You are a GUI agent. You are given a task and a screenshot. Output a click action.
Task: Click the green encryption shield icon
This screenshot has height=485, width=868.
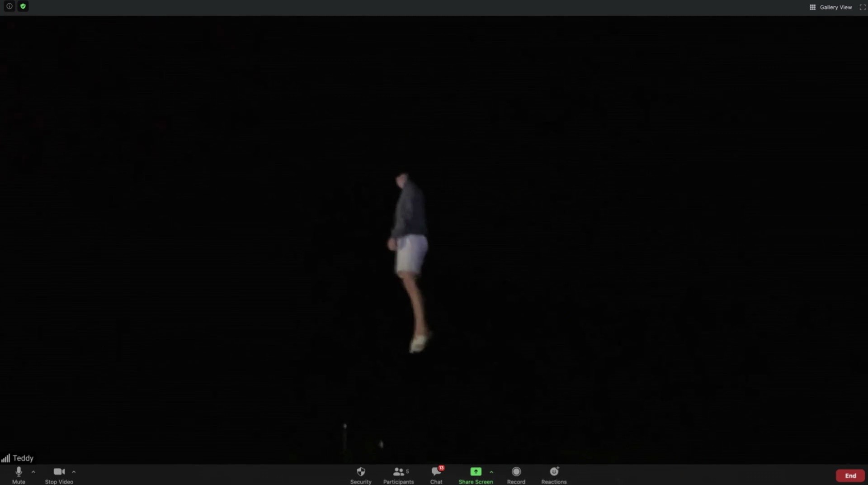(x=23, y=6)
